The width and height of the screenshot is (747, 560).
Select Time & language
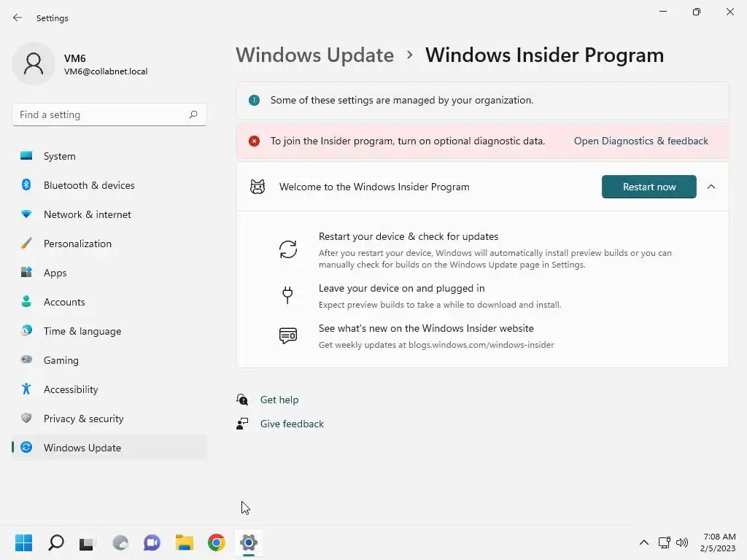[x=109, y=331]
